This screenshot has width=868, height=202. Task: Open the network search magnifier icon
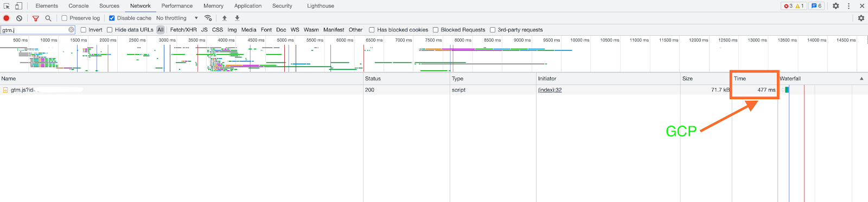tap(48, 18)
